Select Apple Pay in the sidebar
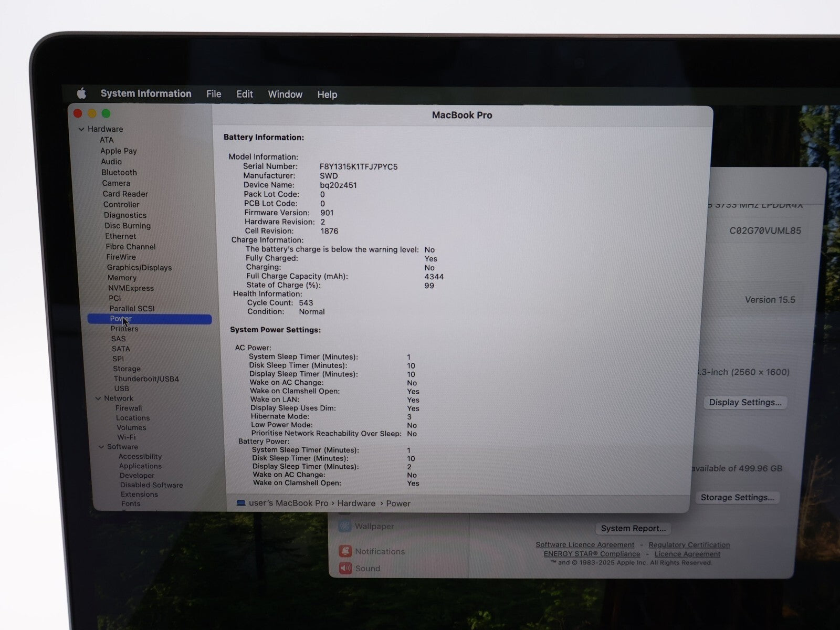840x630 pixels. (119, 151)
